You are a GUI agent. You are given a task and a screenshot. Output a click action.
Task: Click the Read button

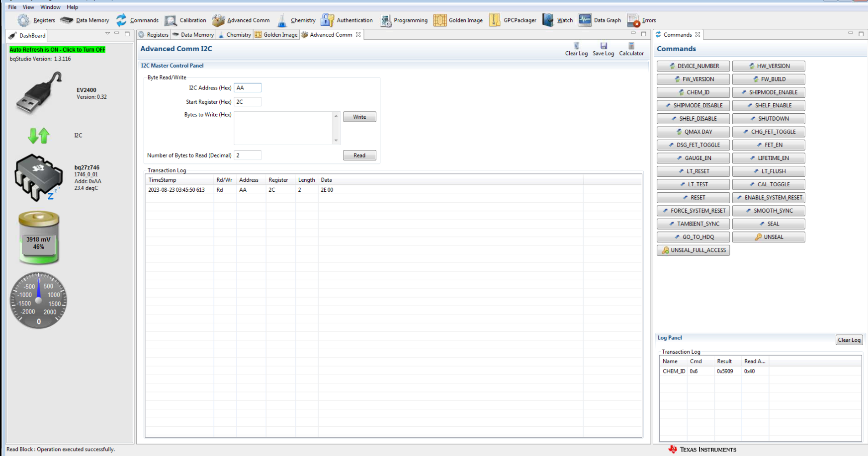(x=359, y=155)
